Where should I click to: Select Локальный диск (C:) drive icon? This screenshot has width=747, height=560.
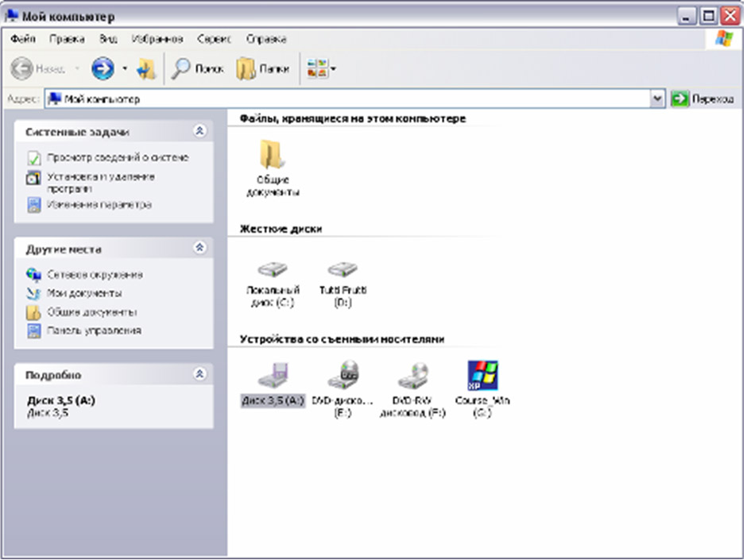pos(273,270)
